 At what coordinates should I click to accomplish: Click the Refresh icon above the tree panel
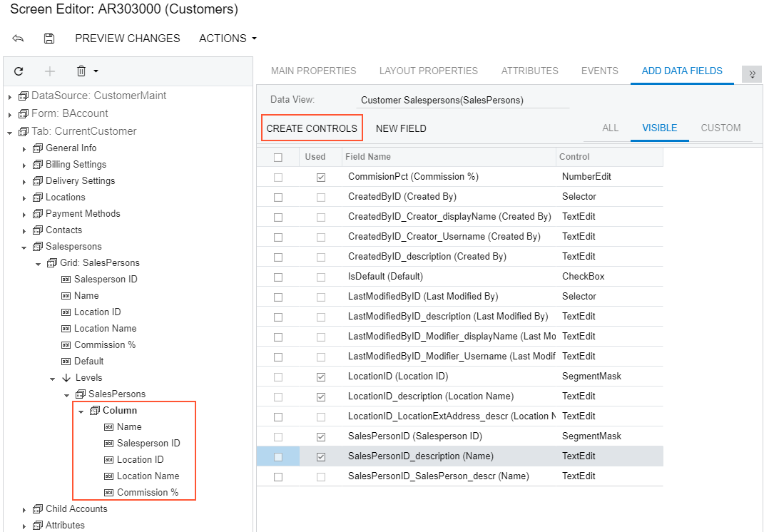click(x=19, y=71)
